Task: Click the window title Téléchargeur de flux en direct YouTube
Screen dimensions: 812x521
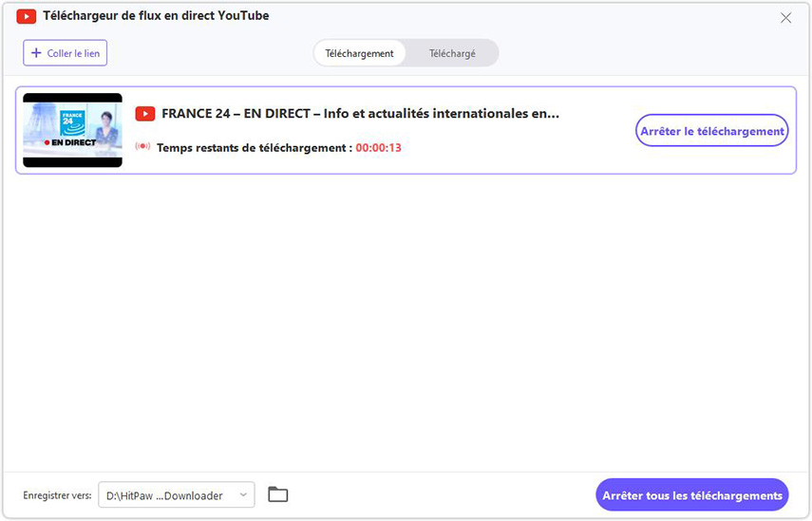Action: (156, 16)
